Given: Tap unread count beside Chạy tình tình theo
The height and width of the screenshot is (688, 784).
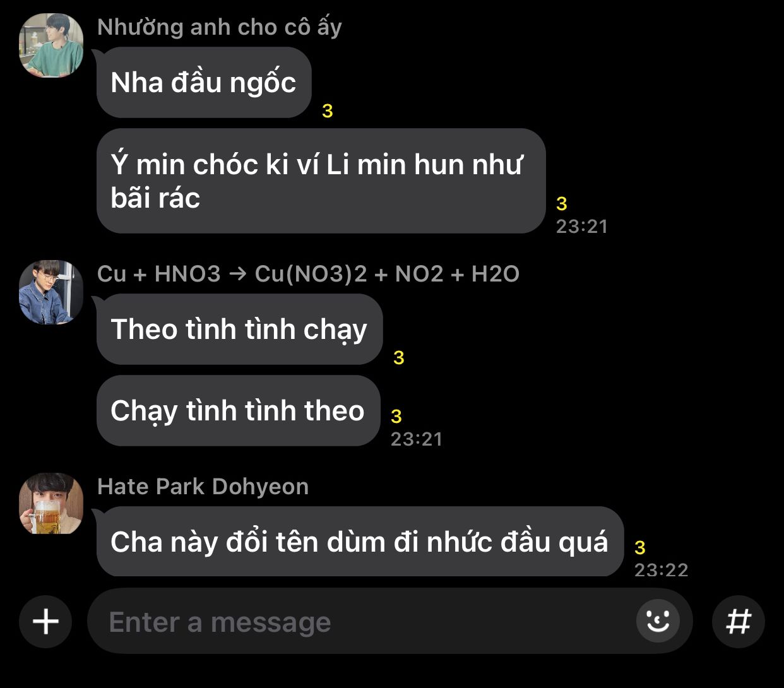Looking at the screenshot, I should (396, 417).
